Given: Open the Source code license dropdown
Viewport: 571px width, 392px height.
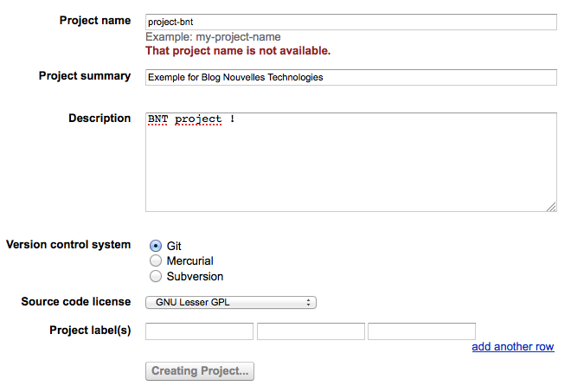Looking at the screenshot, I should 231,302.
